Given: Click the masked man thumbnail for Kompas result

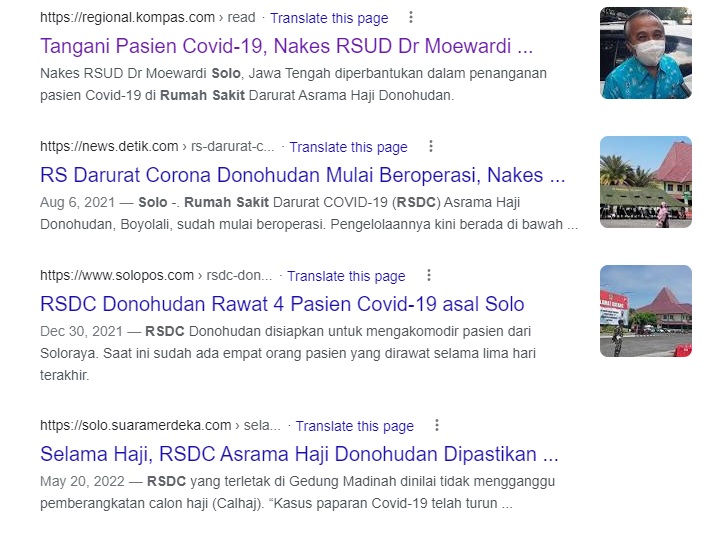Looking at the screenshot, I should point(646,53).
